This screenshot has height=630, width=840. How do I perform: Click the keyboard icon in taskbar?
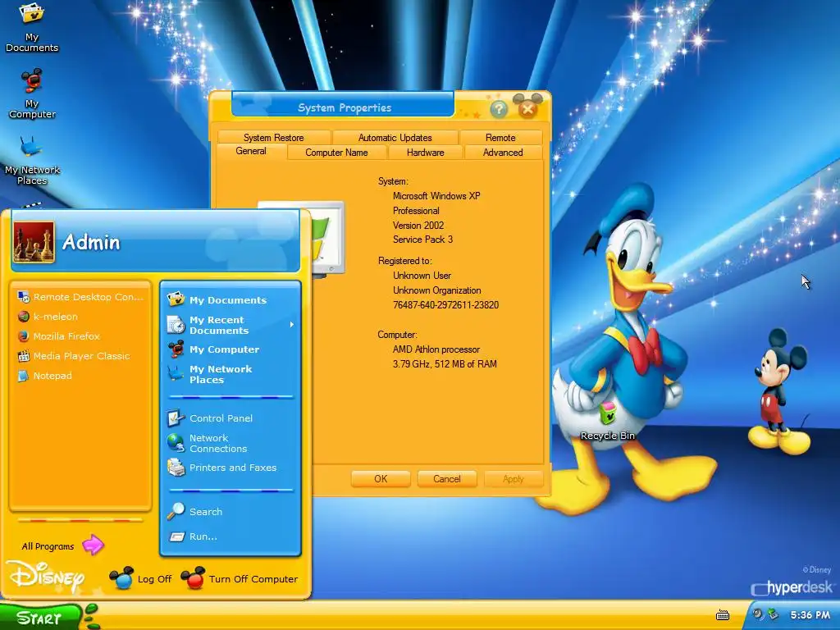point(723,615)
